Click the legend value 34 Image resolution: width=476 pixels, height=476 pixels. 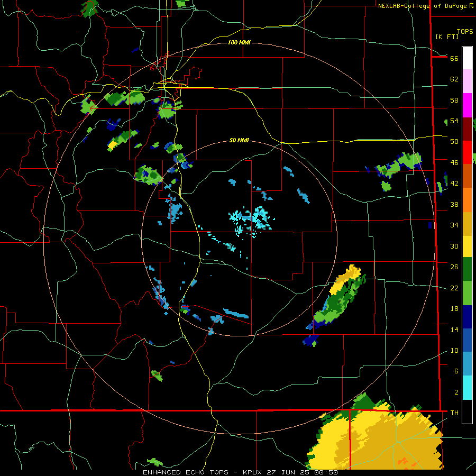point(454,225)
